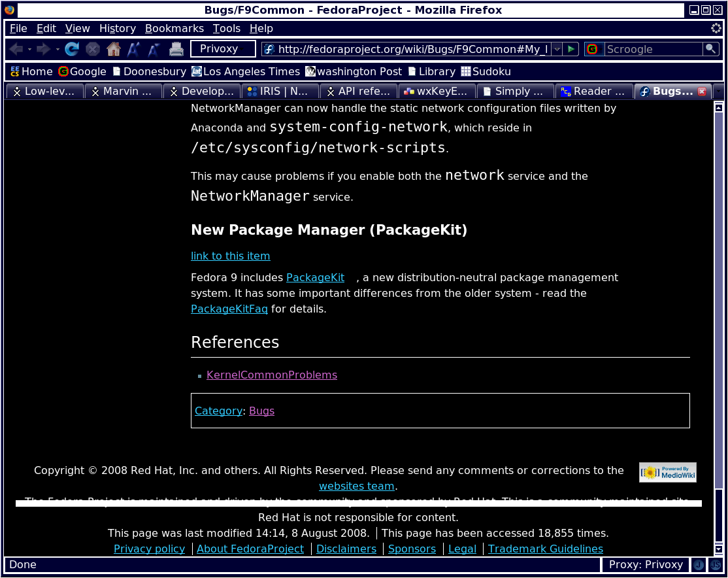Switch to the IRIS | N... tab
The width and height of the screenshot is (728, 578).
click(x=280, y=92)
